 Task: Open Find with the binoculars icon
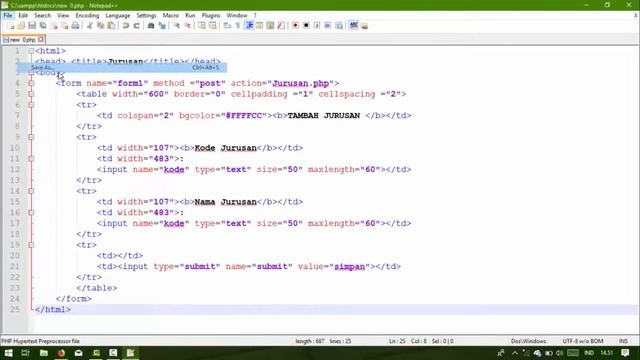point(151,26)
